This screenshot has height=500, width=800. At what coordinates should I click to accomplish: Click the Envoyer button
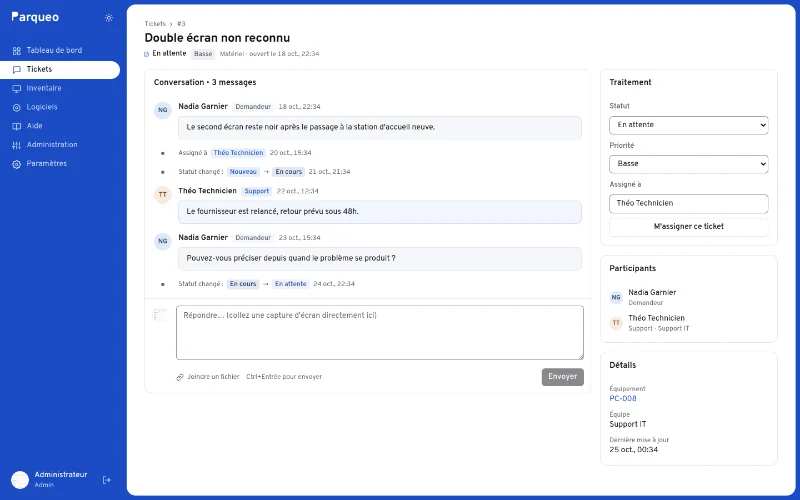click(x=563, y=377)
